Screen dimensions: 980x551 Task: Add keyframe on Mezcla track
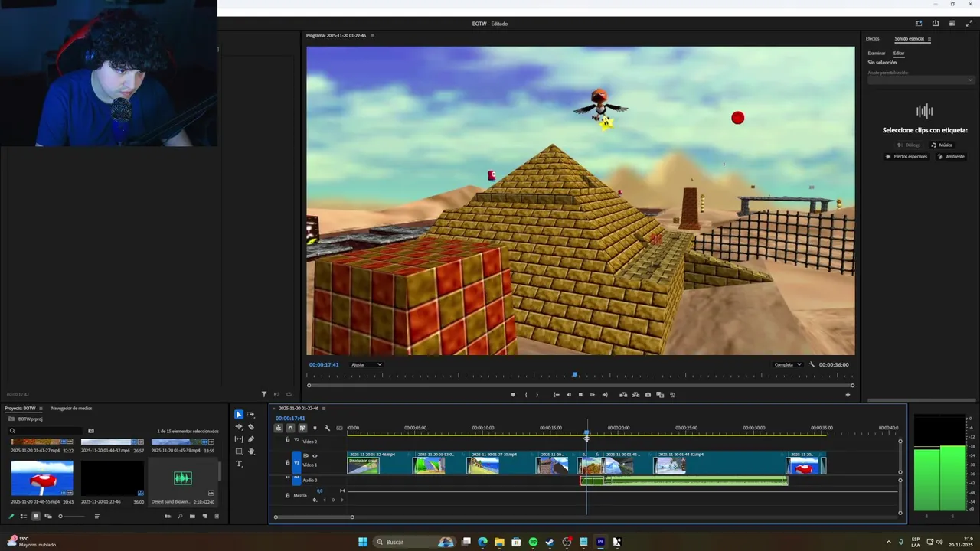(333, 500)
